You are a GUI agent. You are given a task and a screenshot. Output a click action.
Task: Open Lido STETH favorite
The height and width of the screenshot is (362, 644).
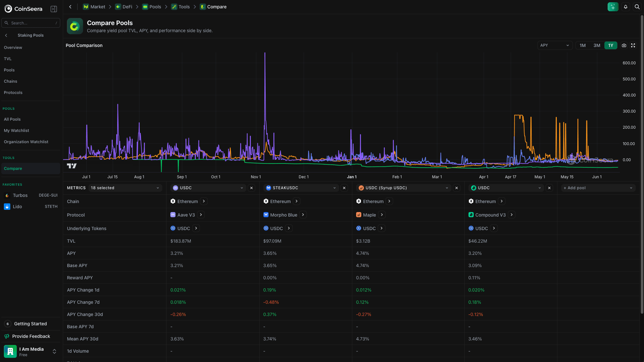pos(31,207)
